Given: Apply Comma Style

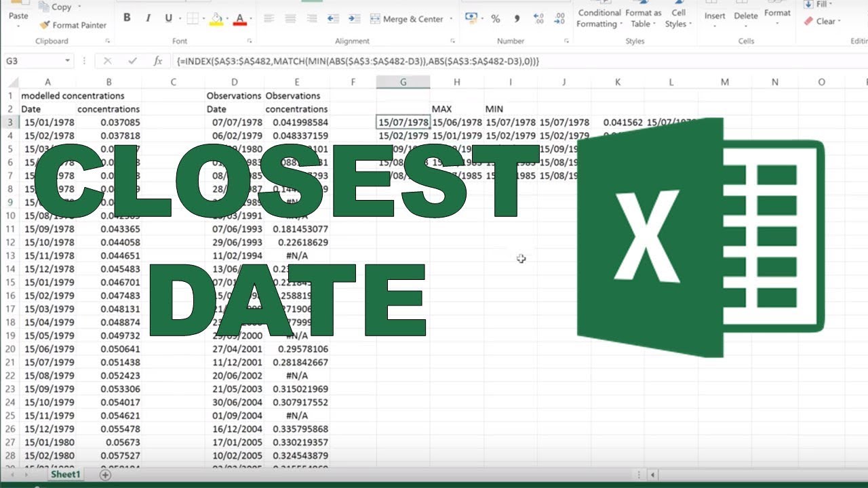Looking at the screenshot, I should [517, 19].
